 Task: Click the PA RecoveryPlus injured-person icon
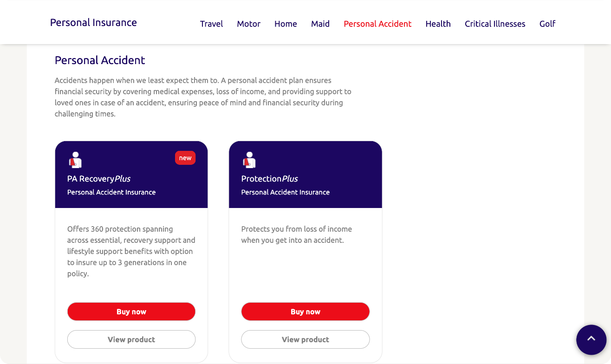coord(75,160)
